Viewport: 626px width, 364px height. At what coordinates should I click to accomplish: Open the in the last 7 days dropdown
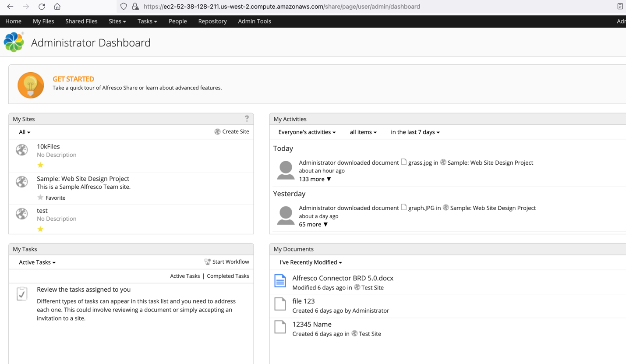[415, 132]
